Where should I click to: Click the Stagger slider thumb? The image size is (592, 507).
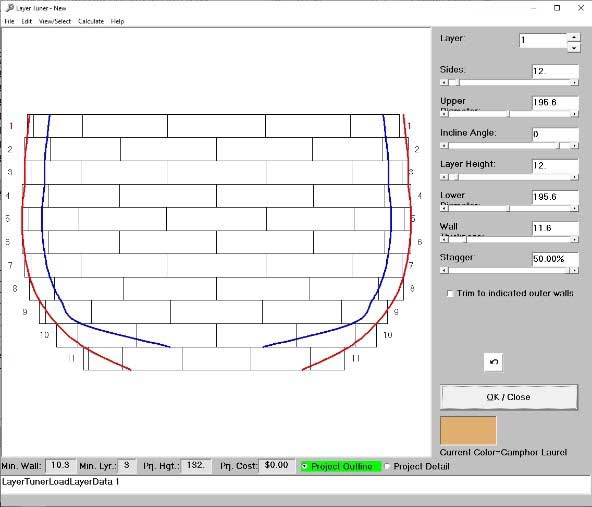pyautogui.click(x=569, y=270)
